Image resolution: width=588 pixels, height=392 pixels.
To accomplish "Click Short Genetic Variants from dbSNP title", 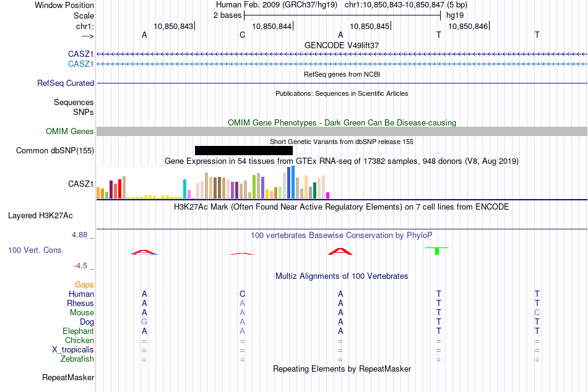I will pyautogui.click(x=342, y=142).
